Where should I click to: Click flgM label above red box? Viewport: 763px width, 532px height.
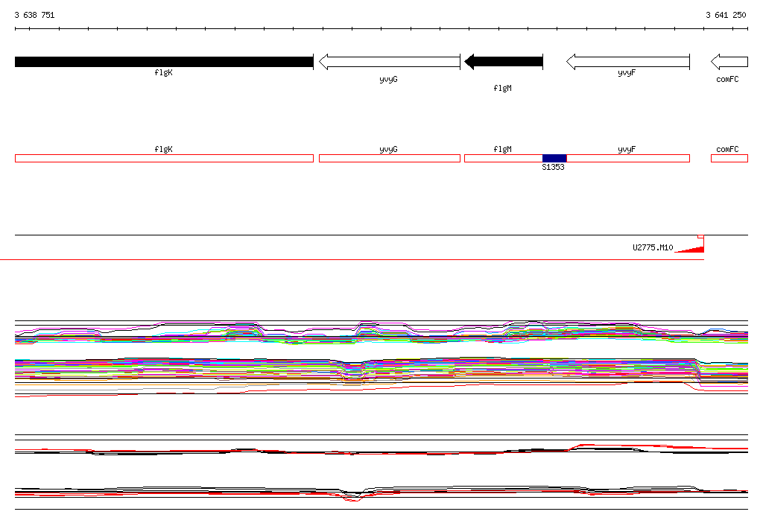503,149
